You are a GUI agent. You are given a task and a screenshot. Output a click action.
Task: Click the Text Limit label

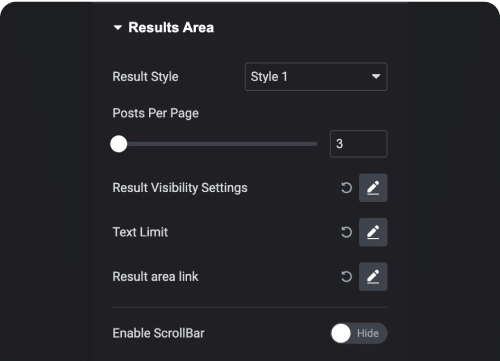click(140, 232)
